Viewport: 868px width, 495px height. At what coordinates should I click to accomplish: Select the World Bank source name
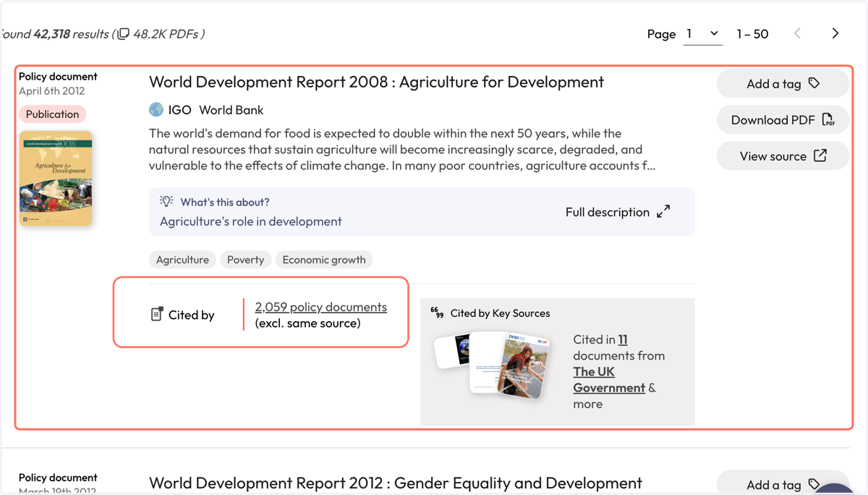click(231, 110)
